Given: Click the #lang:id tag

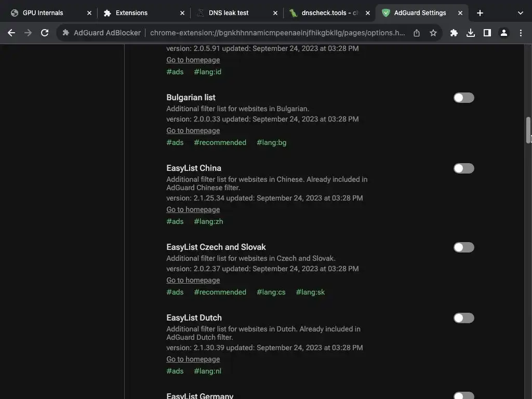Looking at the screenshot, I should point(207,72).
